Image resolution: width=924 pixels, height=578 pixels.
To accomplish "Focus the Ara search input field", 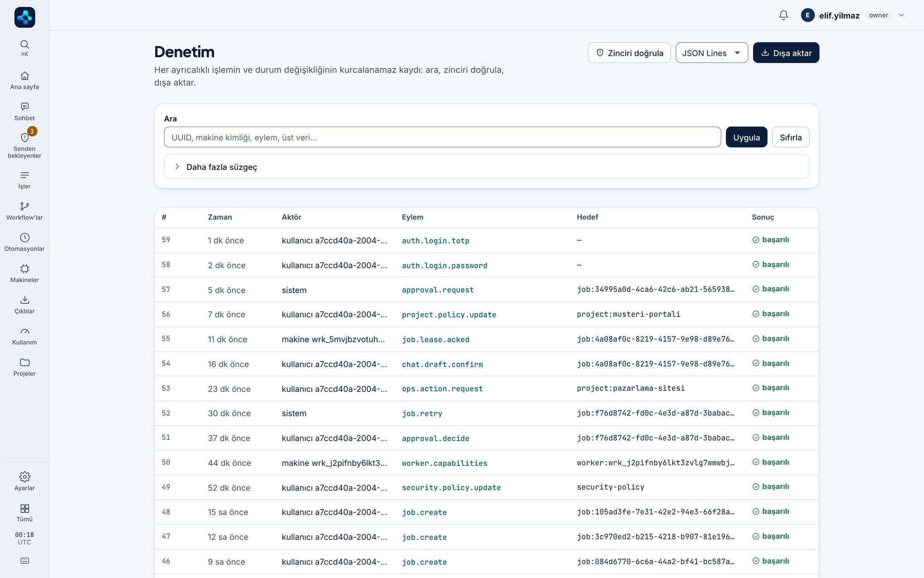I will [x=442, y=137].
